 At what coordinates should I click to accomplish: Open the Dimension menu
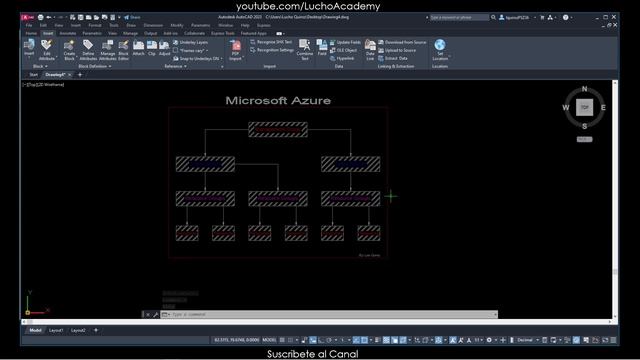(153, 25)
